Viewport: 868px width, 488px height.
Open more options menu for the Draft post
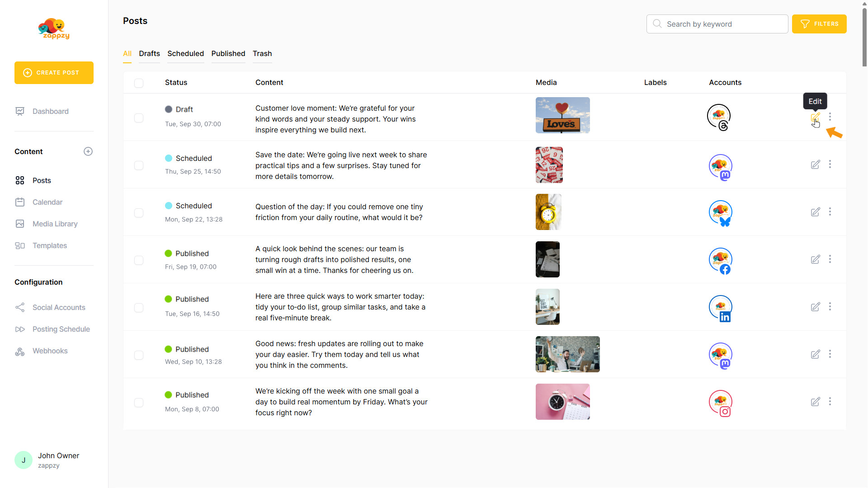[x=830, y=117]
